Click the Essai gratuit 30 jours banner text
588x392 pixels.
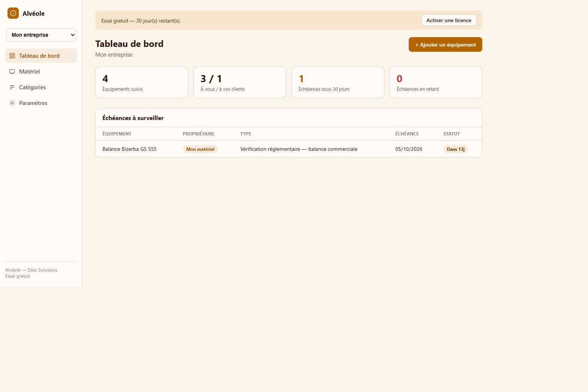tap(141, 21)
